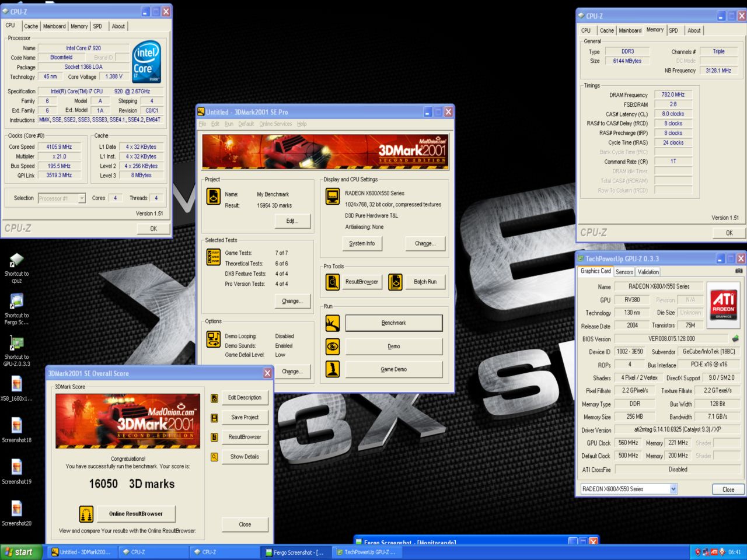
Task: Click the system tray clock showing 06:41
Action: click(x=734, y=552)
